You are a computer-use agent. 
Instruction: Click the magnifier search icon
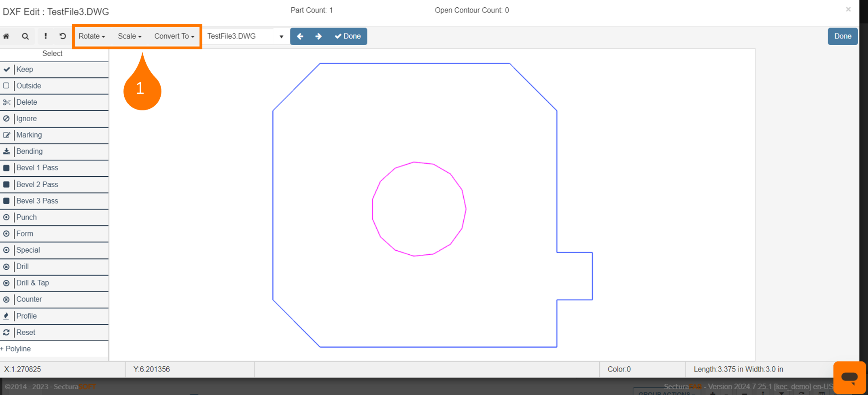click(25, 36)
